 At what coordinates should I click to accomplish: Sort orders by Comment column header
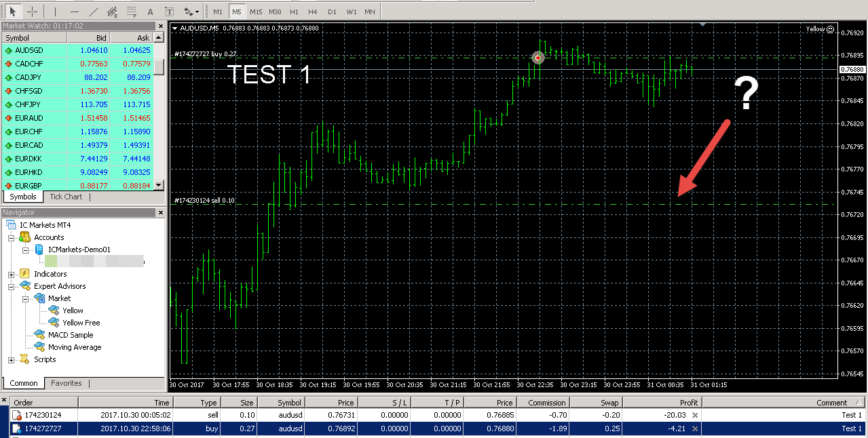pos(784,403)
